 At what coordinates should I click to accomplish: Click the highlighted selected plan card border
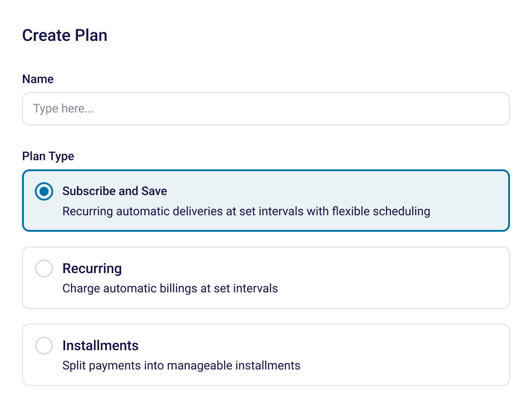[x=266, y=172]
